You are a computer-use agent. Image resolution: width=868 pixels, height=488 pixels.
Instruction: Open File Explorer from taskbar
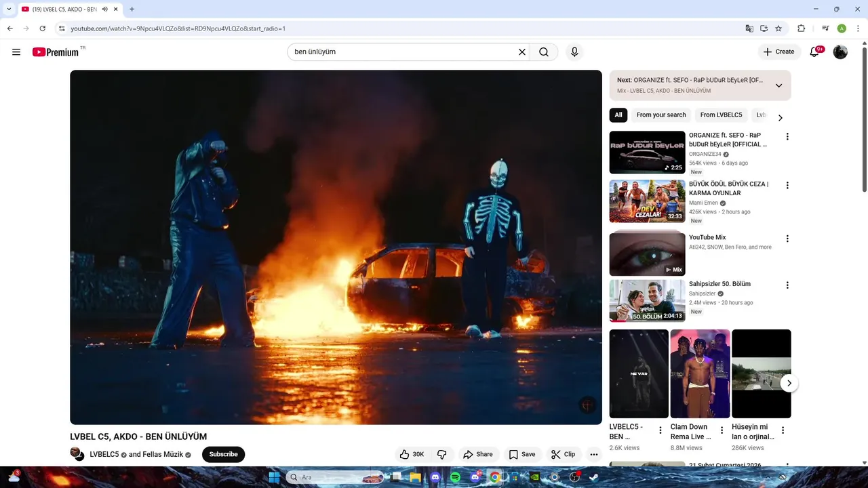[x=415, y=477]
